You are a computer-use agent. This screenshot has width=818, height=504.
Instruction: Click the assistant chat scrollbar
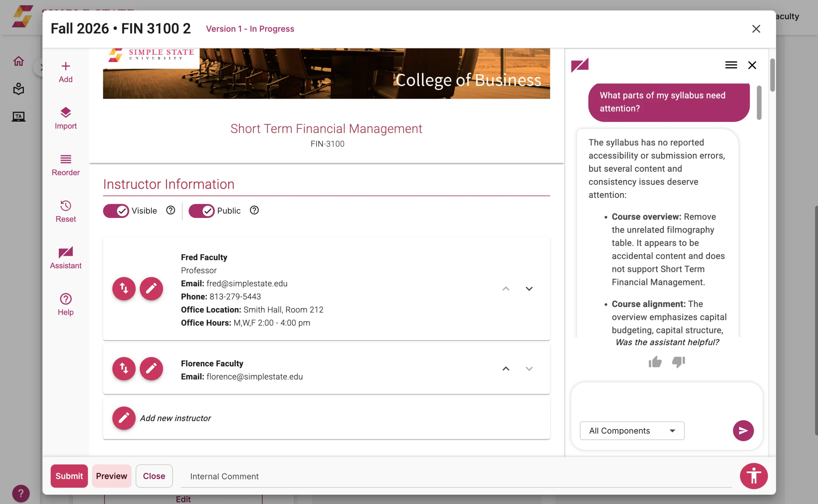759,103
